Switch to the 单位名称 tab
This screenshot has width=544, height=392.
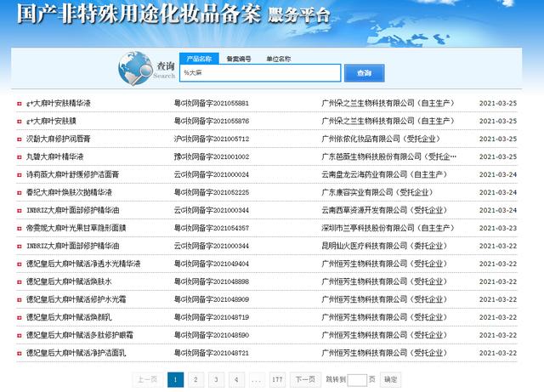[279, 59]
